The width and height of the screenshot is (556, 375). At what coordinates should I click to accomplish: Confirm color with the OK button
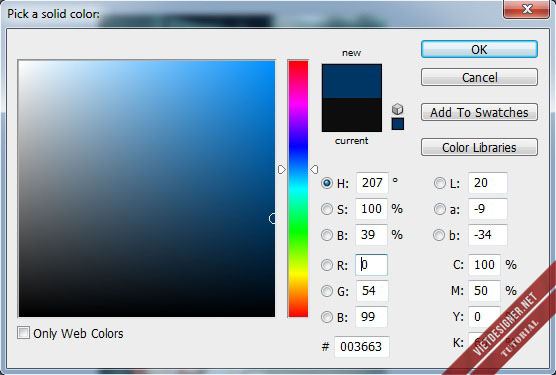pyautogui.click(x=479, y=49)
